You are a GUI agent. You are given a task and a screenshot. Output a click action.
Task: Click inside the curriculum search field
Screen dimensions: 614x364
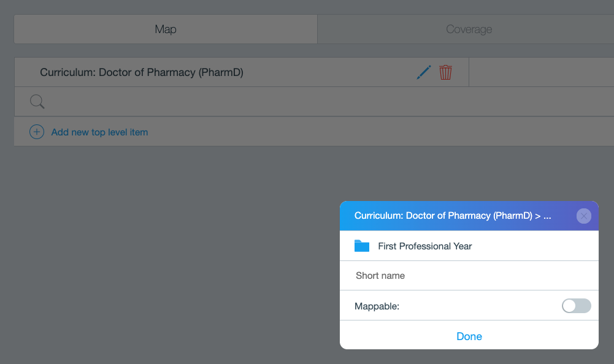(x=329, y=101)
